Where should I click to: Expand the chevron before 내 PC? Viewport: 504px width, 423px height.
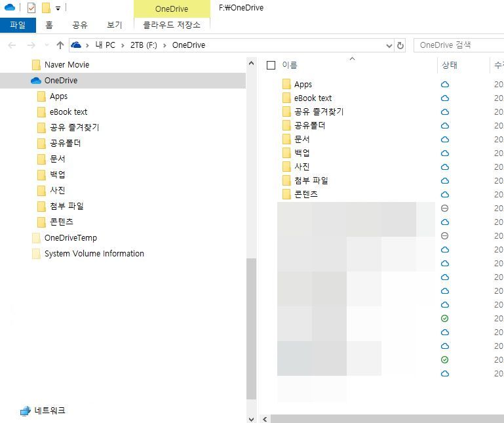click(x=87, y=45)
